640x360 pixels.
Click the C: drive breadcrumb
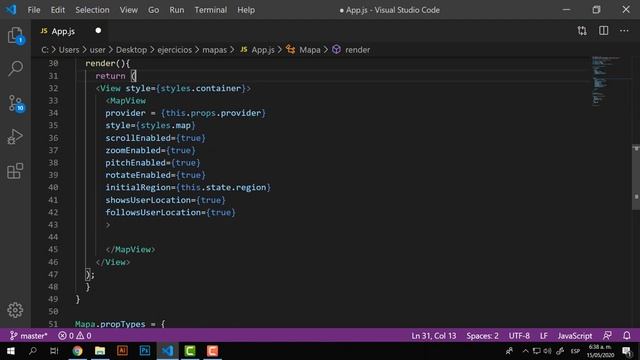(x=45, y=50)
